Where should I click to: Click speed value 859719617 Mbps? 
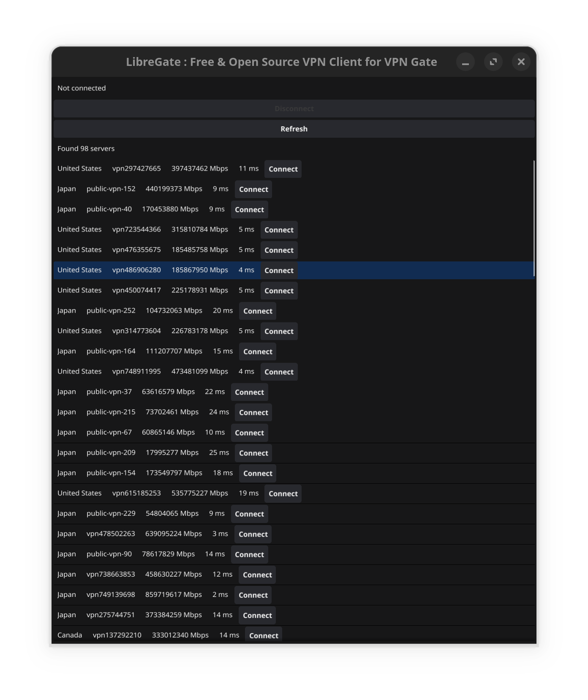(174, 594)
